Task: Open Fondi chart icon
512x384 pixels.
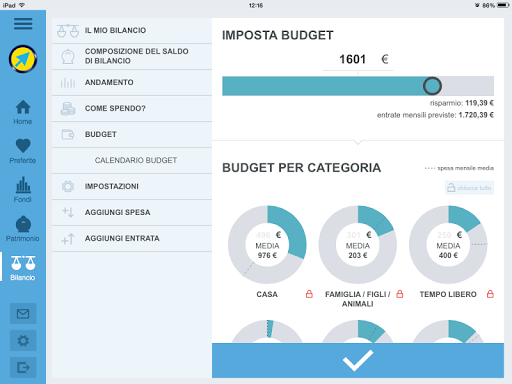Action: coord(23,190)
